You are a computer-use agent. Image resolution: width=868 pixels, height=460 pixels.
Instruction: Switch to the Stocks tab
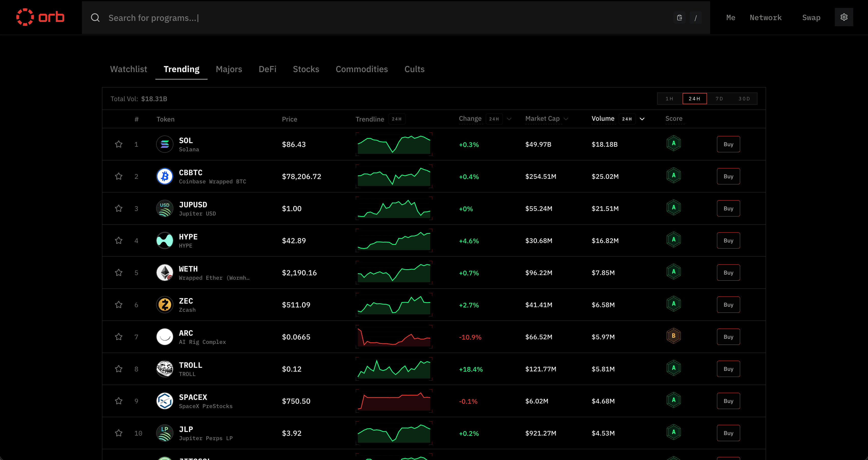[x=306, y=69]
